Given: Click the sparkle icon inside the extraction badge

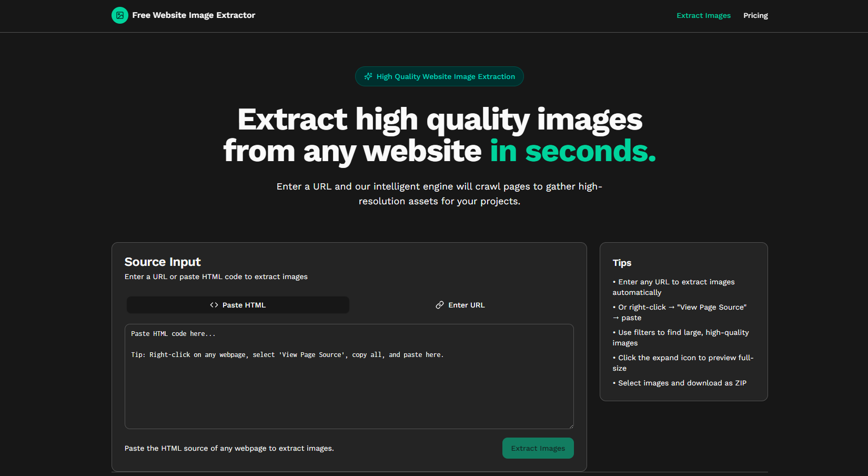Looking at the screenshot, I should tap(368, 76).
